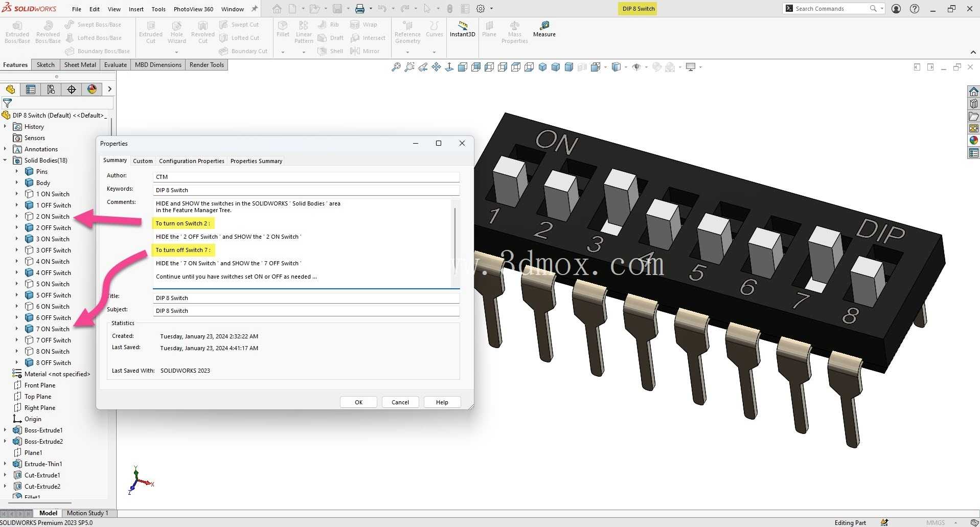Click the Previous View icon
This screenshot has height=527, width=980.
point(423,67)
